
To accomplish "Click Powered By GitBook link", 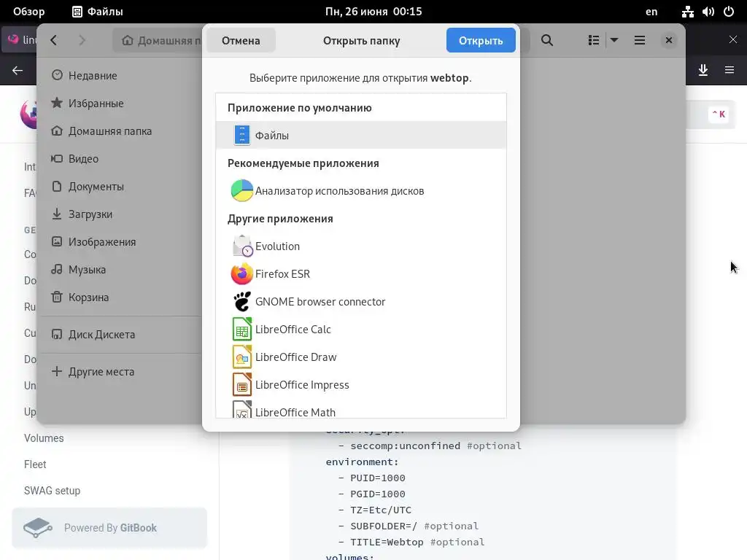I will (x=109, y=528).
